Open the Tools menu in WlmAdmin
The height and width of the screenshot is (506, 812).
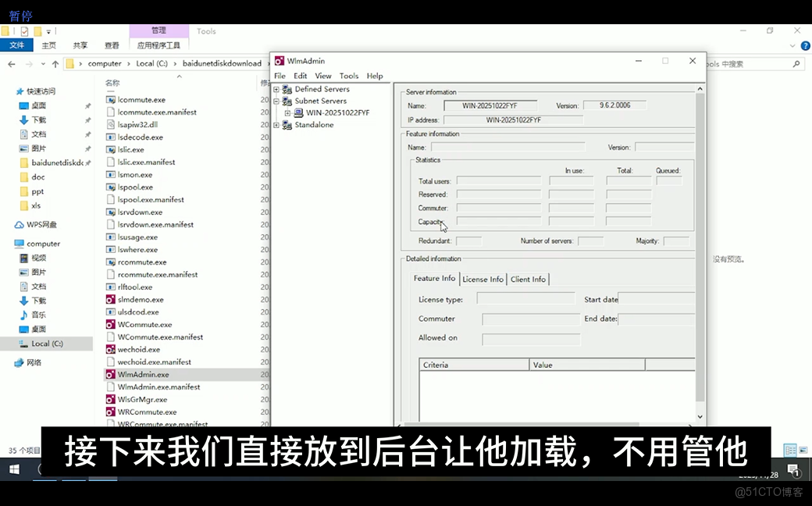[x=349, y=76]
